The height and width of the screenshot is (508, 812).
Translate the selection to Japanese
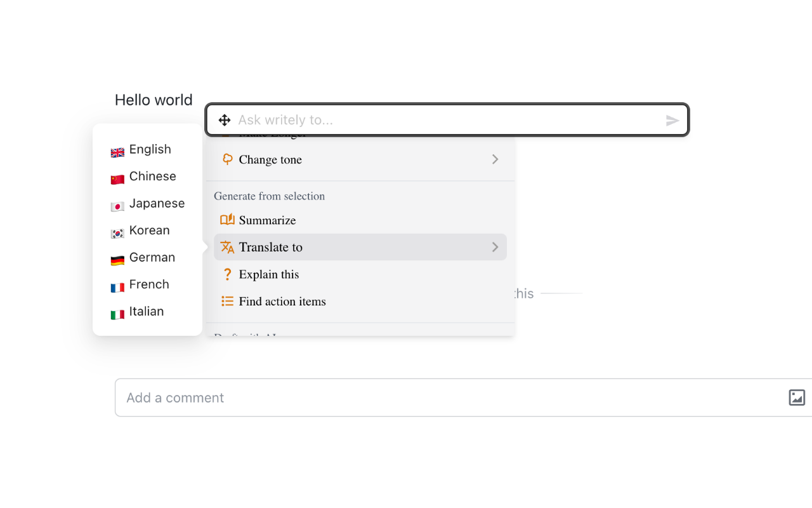(x=157, y=204)
